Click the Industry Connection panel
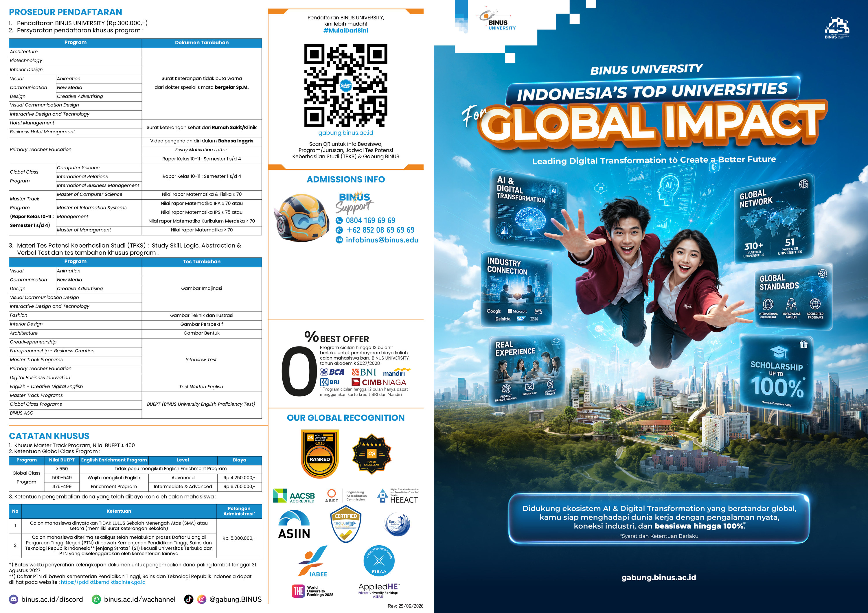This screenshot has width=868, height=613. click(516, 289)
